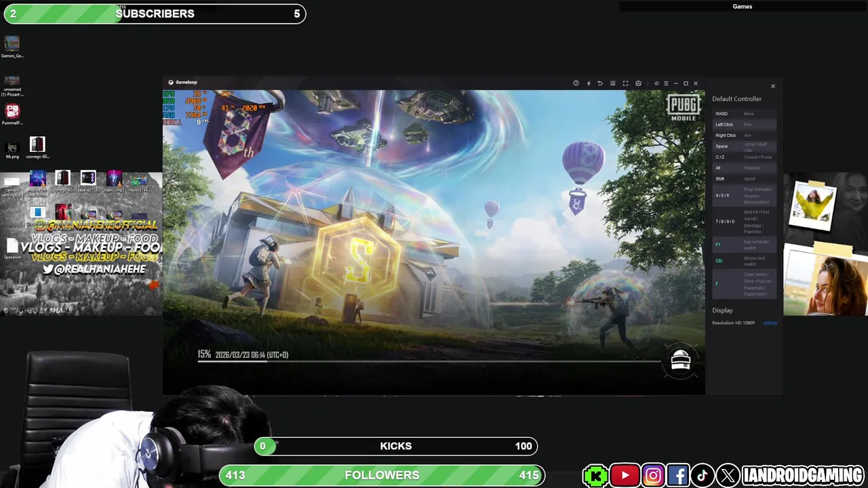Click the TikTok icon in stream overlay
Screen dimensions: 868x488
pyautogui.click(x=703, y=476)
